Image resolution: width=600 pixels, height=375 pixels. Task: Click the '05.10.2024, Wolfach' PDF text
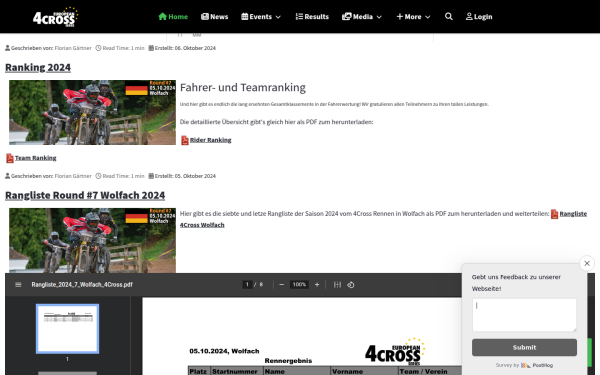tap(224, 351)
